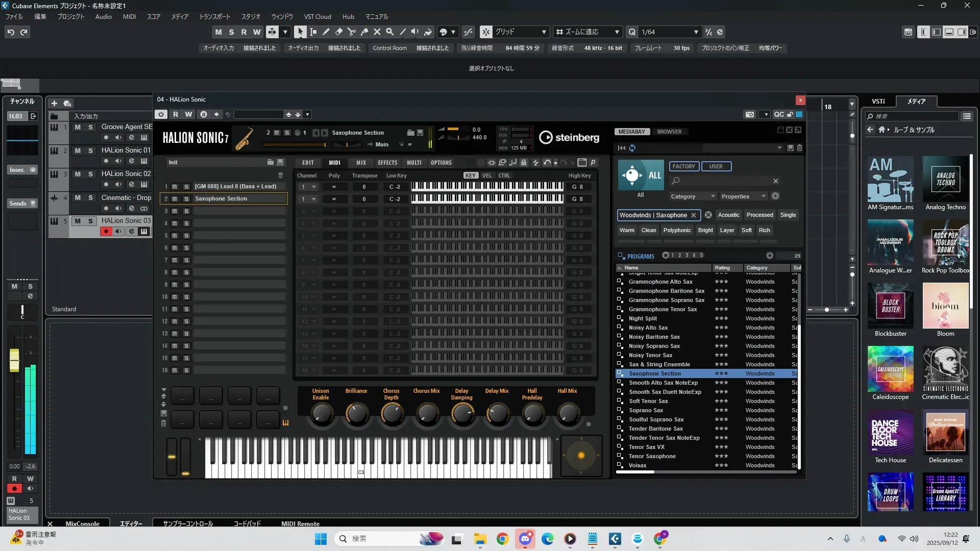Adjust the Brilliance knob
The image size is (980, 551).
[356, 414]
